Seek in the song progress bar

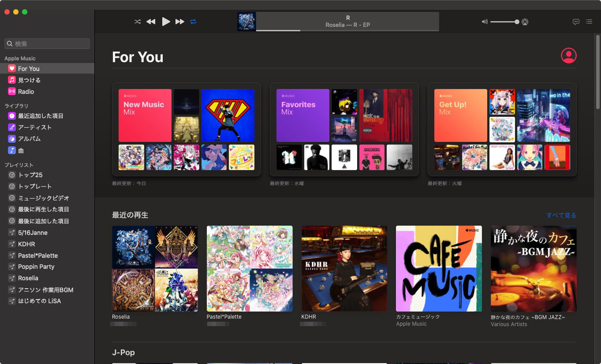click(x=347, y=30)
